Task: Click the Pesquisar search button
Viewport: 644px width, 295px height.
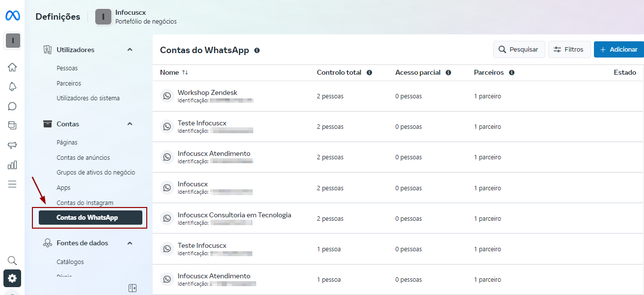Action: [x=519, y=49]
